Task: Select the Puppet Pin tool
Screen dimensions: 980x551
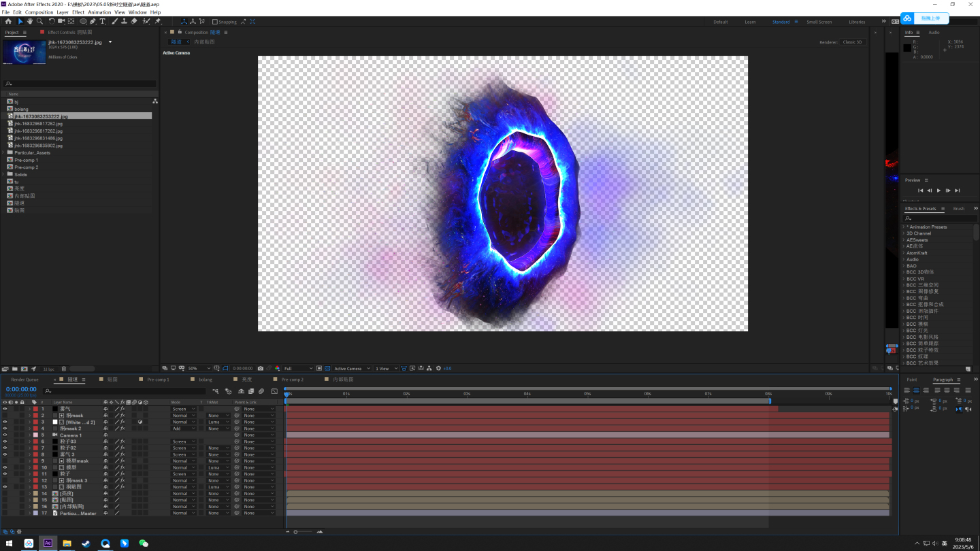Action: (158, 21)
